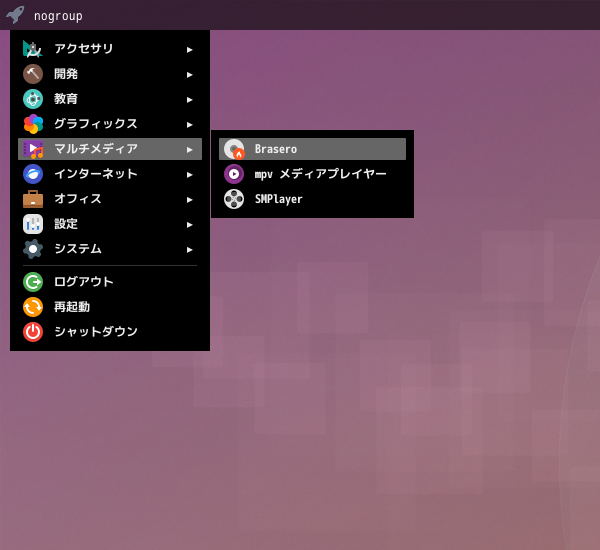Launch SMPlayer from the submenu
The height and width of the screenshot is (550, 600).
pyautogui.click(x=312, y=199)
